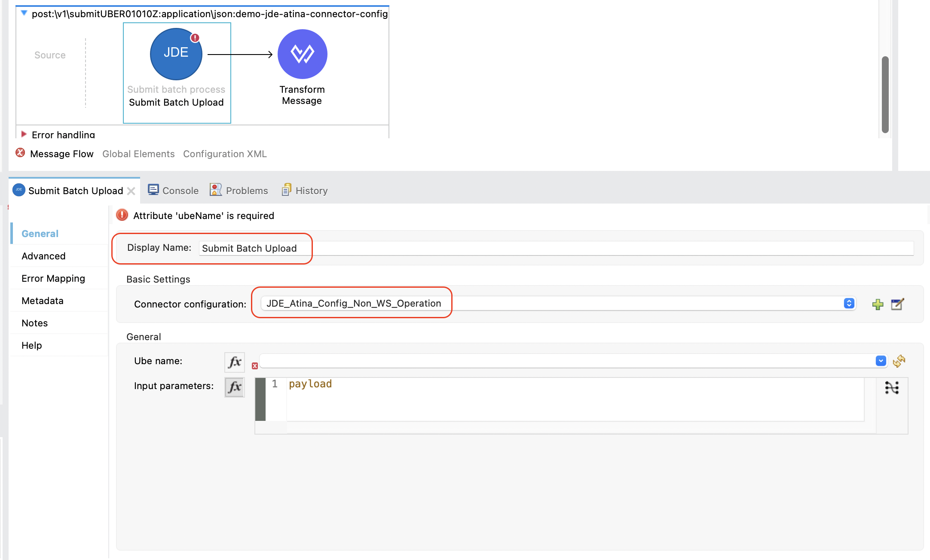This screenshot has height=560, width=930.
Task: Collapse the post submitUBER01010Z flow
Action: coord(24,13)
